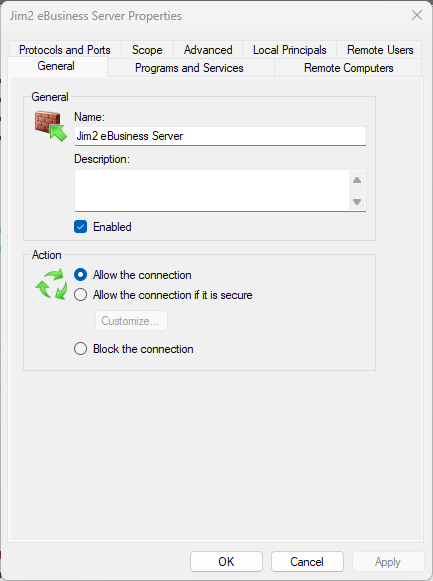Click the firewall brick wall icon
Viewport: 433px width, 581px height.
click(51, 126)
